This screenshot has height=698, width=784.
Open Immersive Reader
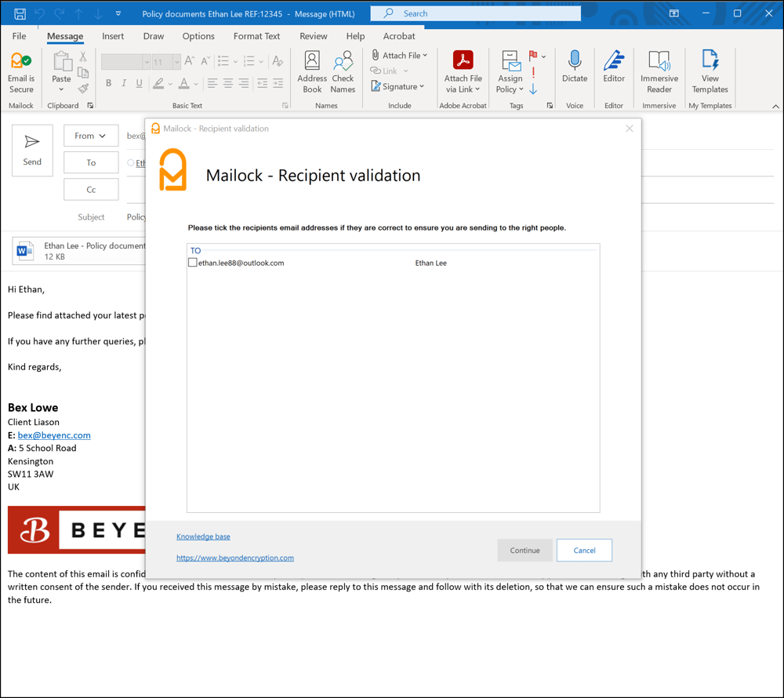click(x=659, y=71)
